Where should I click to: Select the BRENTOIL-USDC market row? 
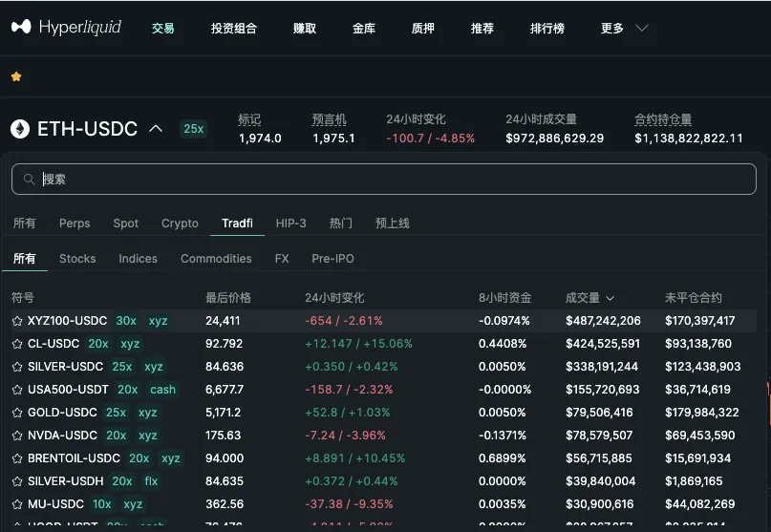pos(384,458)
